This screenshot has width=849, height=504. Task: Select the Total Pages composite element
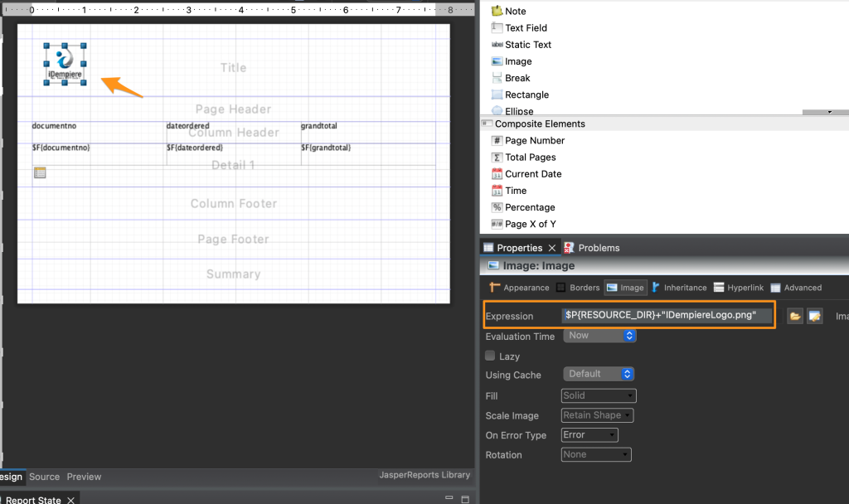point(524,157)
